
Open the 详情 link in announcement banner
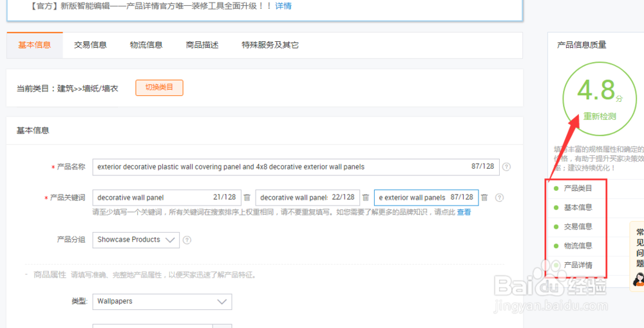pyautogui.click(x=283, y=6)
